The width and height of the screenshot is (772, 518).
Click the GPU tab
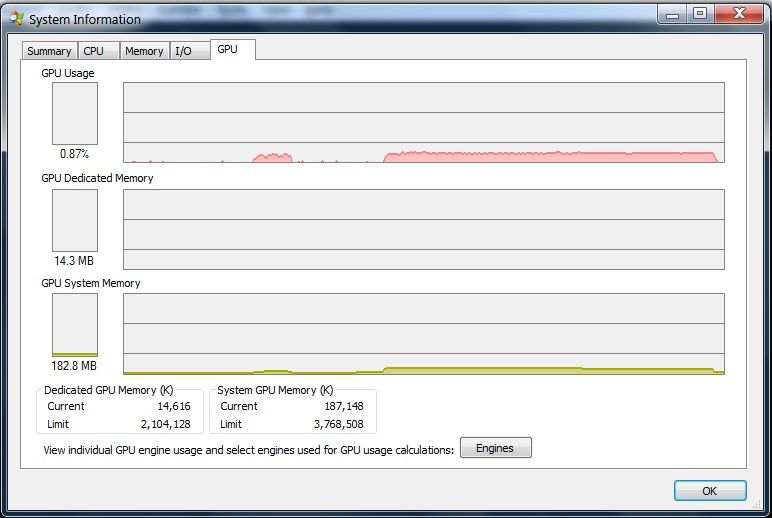(x=233, y=49)
